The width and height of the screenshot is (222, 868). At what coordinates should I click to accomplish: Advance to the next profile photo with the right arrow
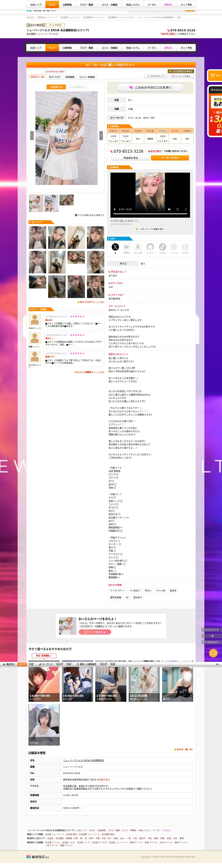[101, 135]
